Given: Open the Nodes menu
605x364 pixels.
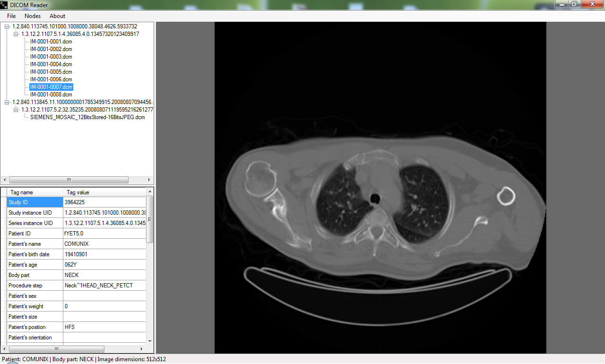Looking at the screenshot, I should (32, 16).
